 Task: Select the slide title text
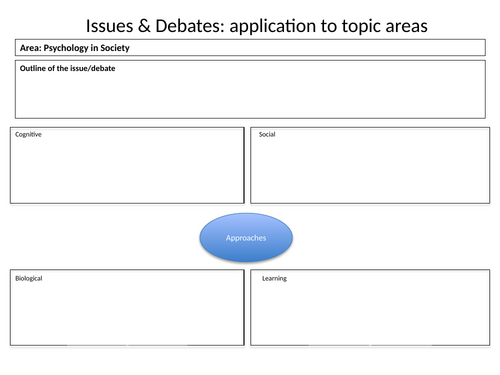(x=257, y=26)
